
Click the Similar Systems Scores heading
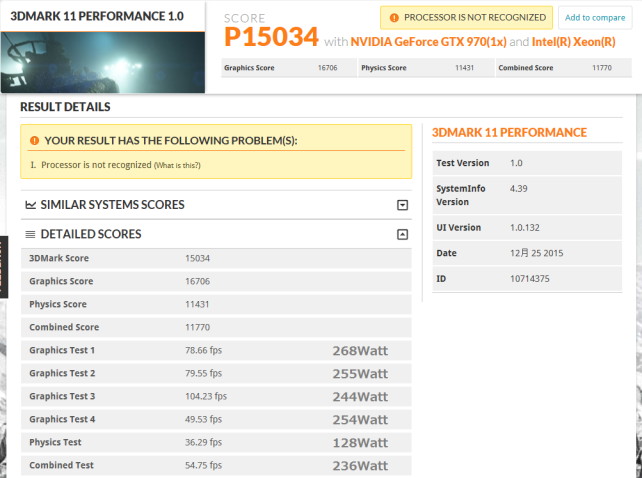113,205
